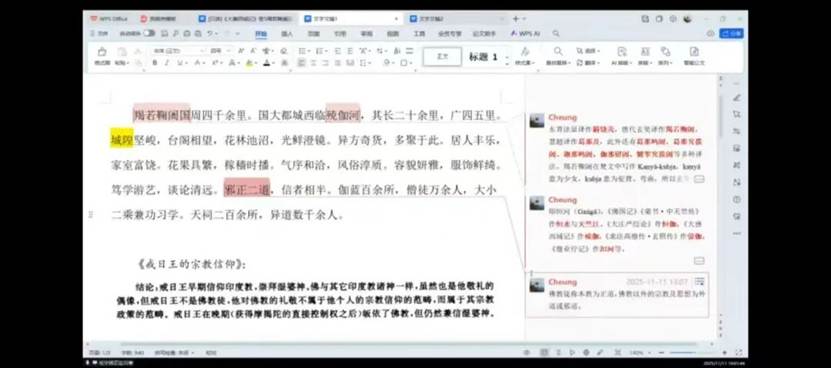
Task: Add a new tab with plus button
Action: 516,19
